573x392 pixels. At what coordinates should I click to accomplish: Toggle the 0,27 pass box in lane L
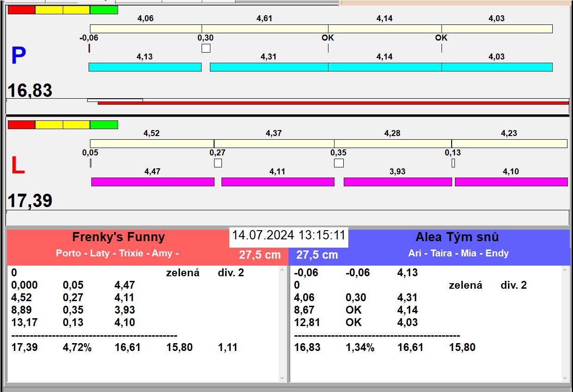218,163
